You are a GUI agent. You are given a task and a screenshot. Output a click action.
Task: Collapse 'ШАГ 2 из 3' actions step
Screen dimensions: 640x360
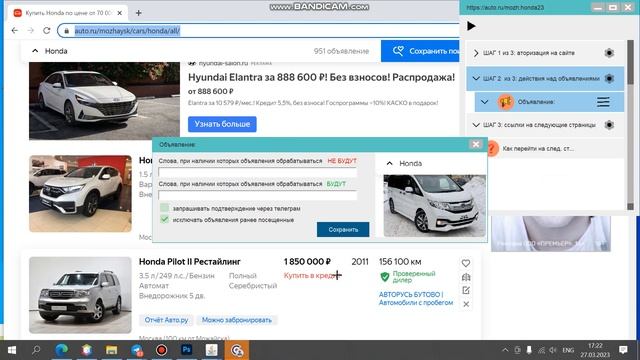476,78
